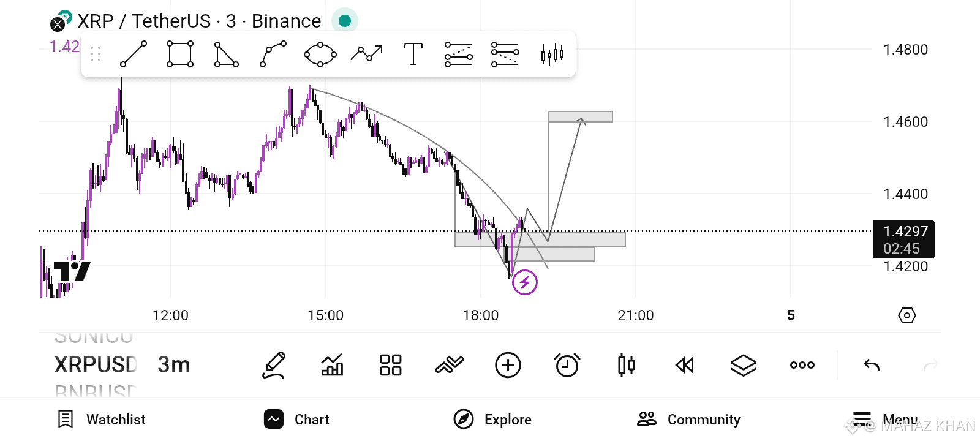Select the text annotation tool
This screenshot has width=980, height=441.
(413, 54)
